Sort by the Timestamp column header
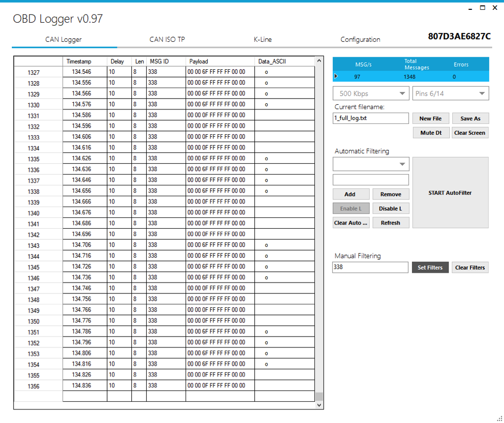The height and width of the screenshot is (423, 504). (x=85, y=61)
